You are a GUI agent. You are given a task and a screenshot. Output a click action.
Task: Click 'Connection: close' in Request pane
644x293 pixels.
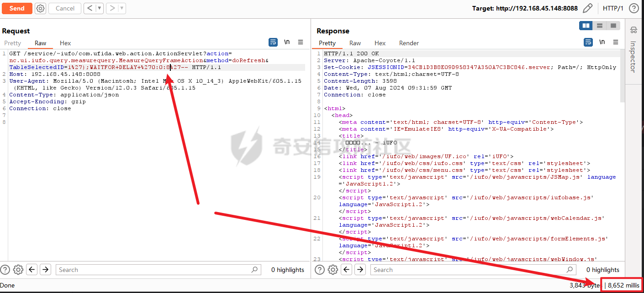[x=40, y=108]
